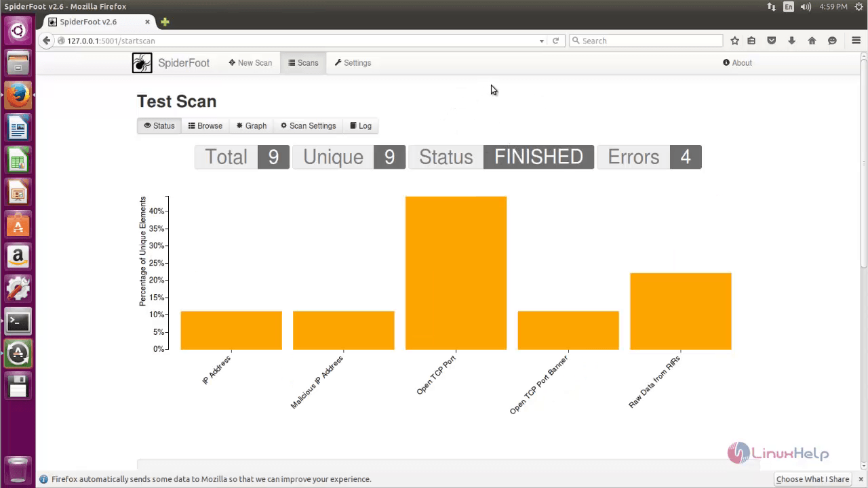Go to the Firefox Home icon
Screen dimensions: 868x488
pos(812,41)
